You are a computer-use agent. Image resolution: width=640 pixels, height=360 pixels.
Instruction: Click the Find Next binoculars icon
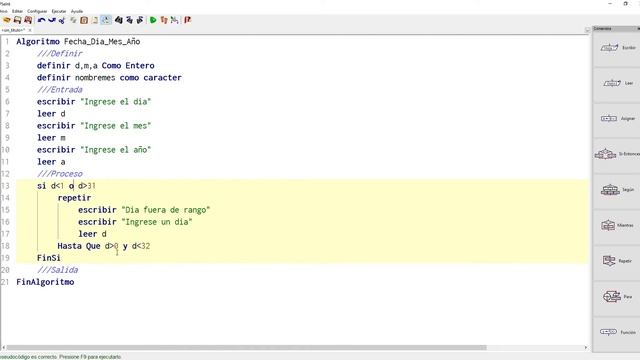140,20
